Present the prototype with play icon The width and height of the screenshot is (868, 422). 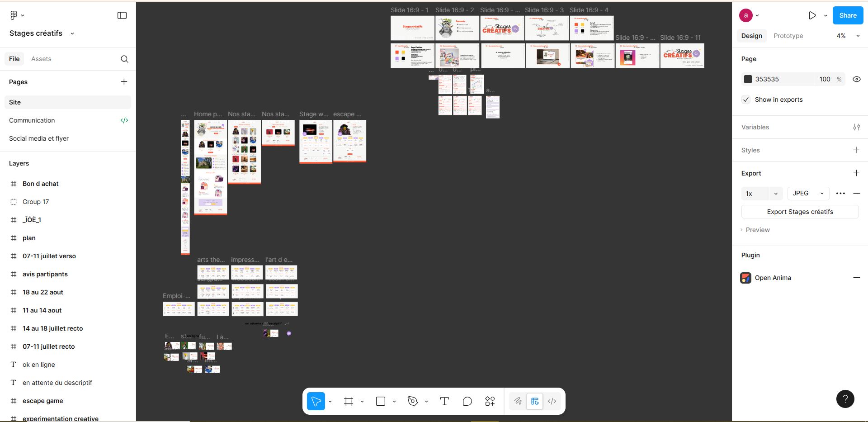point(812,15)
